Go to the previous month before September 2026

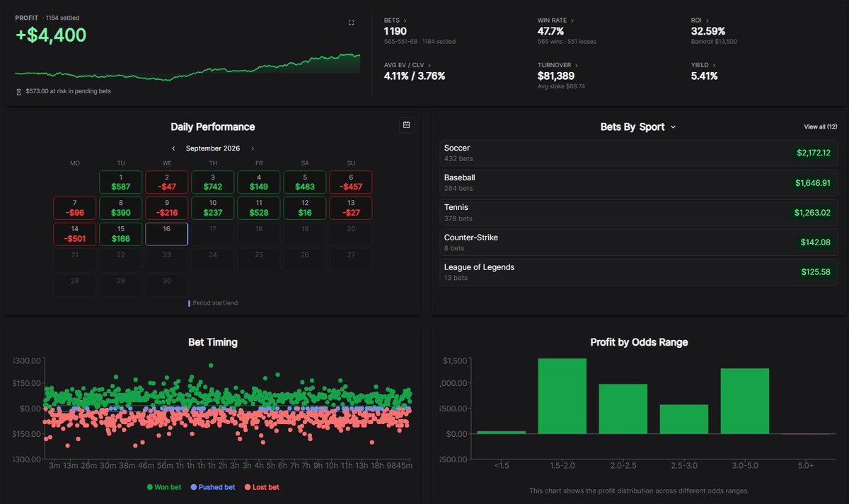tap(173, 148)
